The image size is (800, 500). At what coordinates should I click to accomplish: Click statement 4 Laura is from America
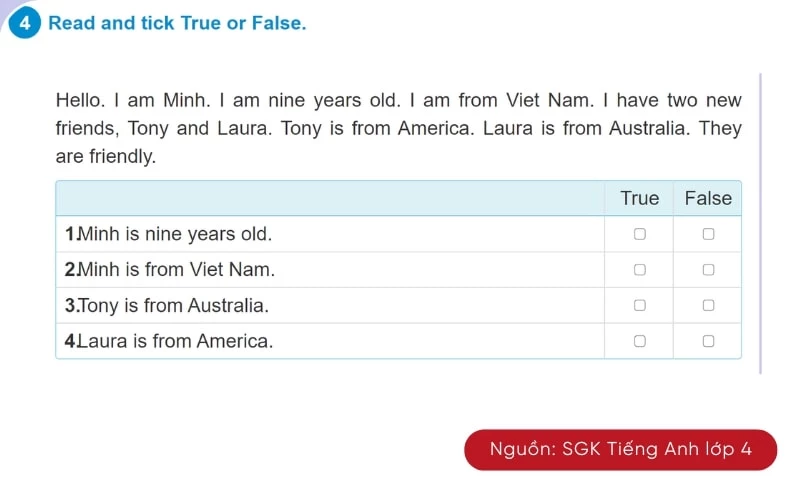(x=169, y=341)
